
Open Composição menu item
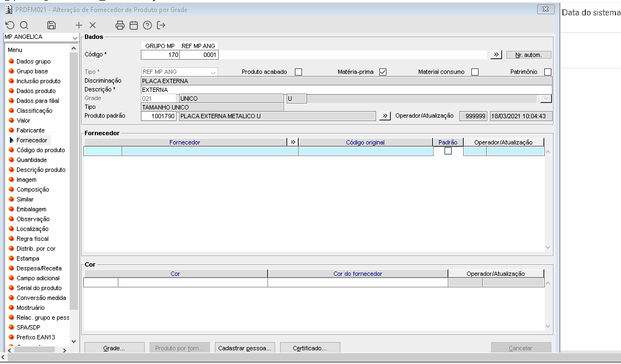33,189
